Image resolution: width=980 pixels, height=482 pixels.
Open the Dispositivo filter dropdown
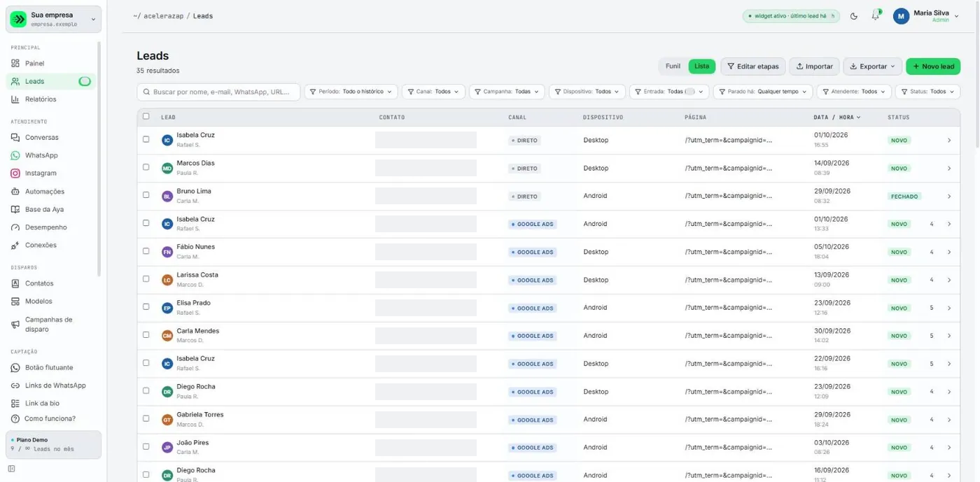pyautogui.click(x=587, y=92)
